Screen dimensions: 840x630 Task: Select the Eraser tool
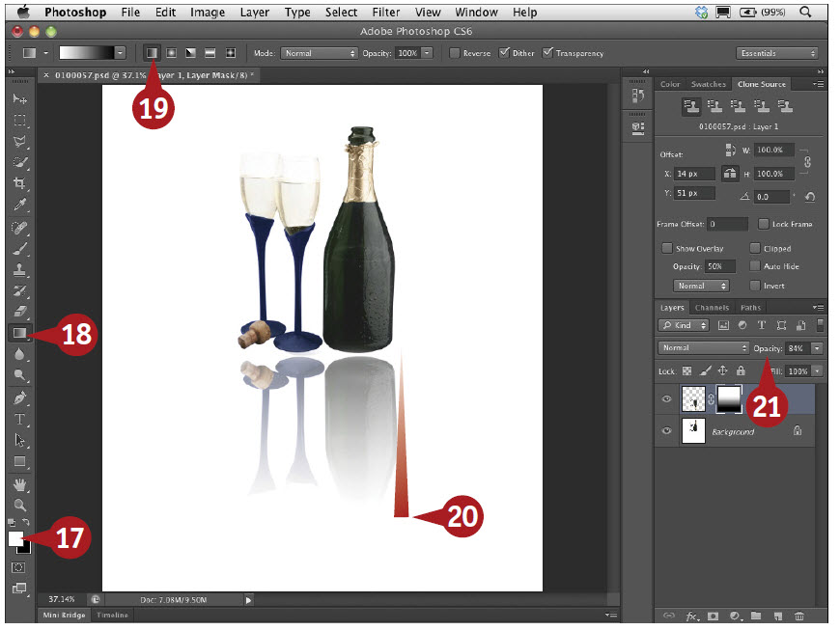20,312
